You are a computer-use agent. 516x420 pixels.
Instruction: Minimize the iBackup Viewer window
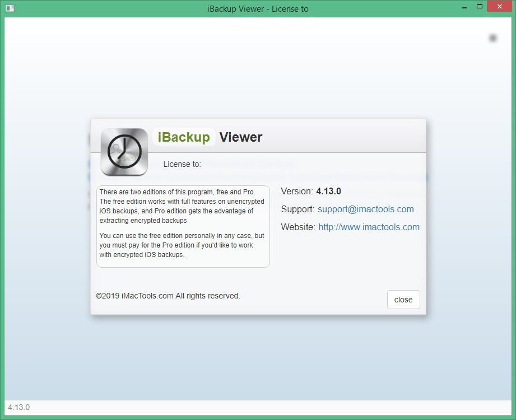click(x=464, y=7)
